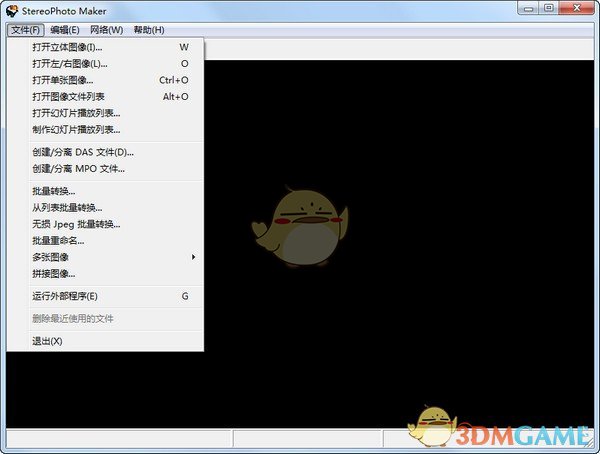Select 打开左/右图像(L) menu entry
This screenshot has width=600, height=454.
pos(68,63)
